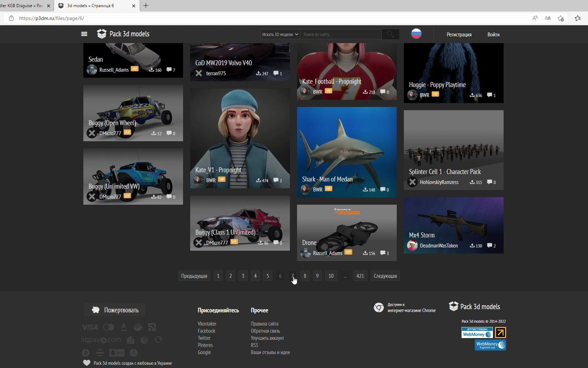Open Buggy (Unlimited VW) model title

click(x=114, y=186)
